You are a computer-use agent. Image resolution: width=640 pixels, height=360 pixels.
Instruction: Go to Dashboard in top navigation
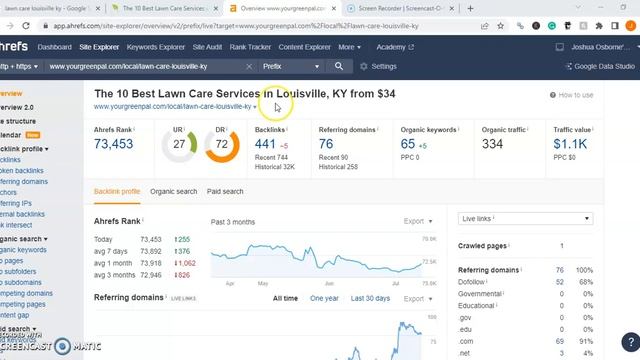[x=54, y=47]
